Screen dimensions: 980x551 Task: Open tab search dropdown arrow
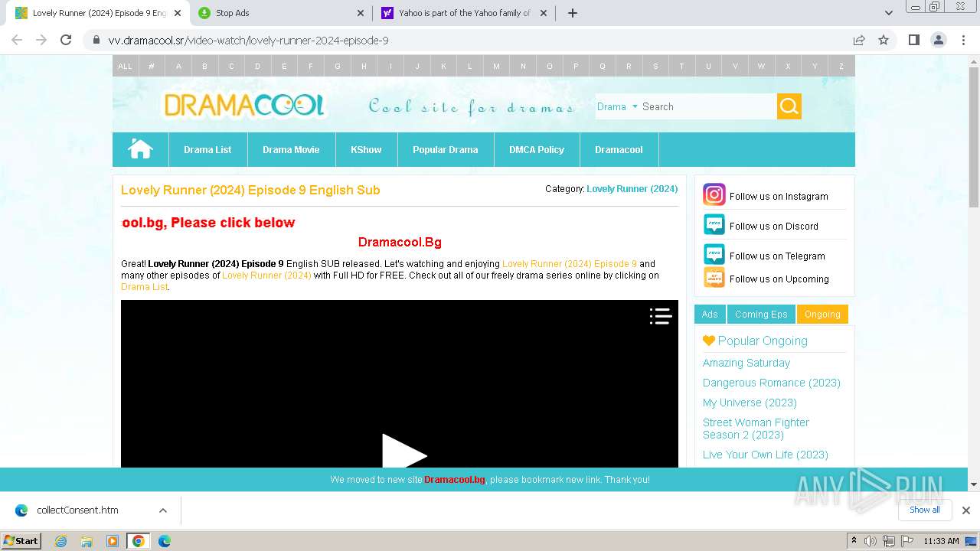point(888,13)
